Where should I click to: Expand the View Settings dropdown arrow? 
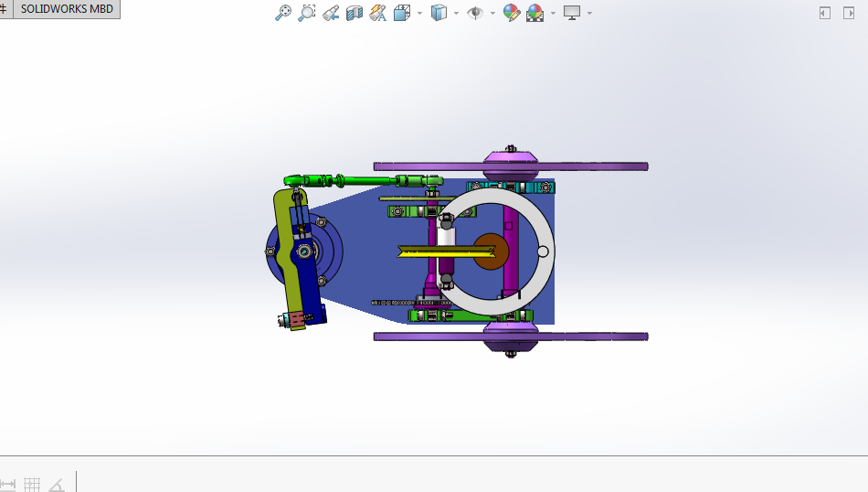589,13
